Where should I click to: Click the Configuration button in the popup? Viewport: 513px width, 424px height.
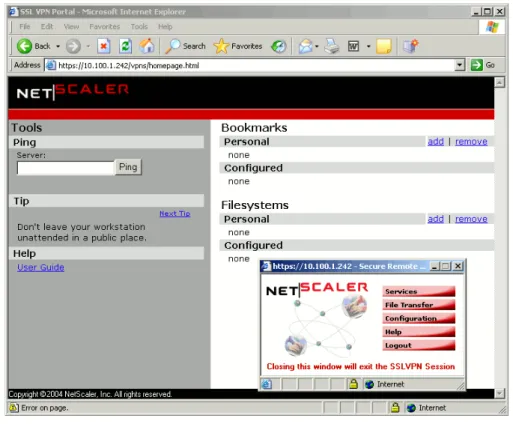tap(419, 318)
